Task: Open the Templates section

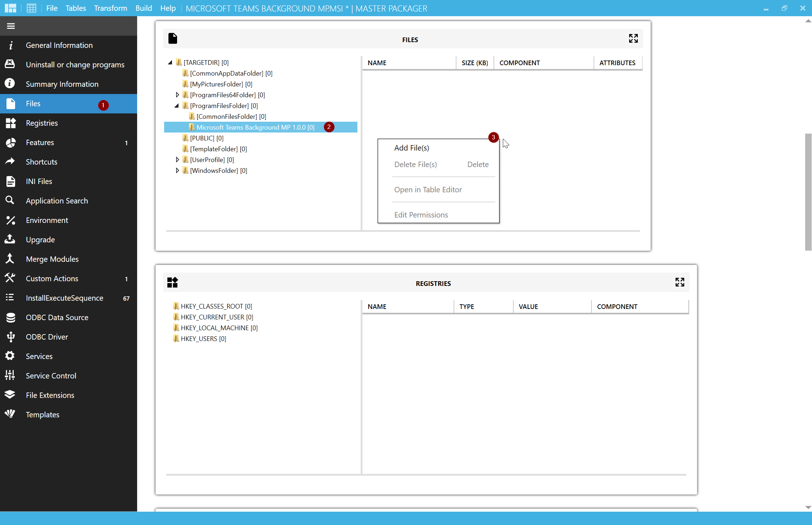Action: coord(68,415)
